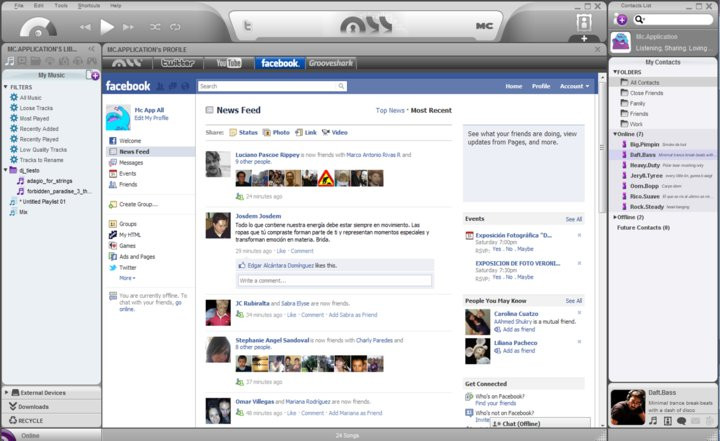Image resolution: width=720 pixels, height=441 pixels.
Task: Switch to the Grooveshark tab
Action: click(331, 63)
